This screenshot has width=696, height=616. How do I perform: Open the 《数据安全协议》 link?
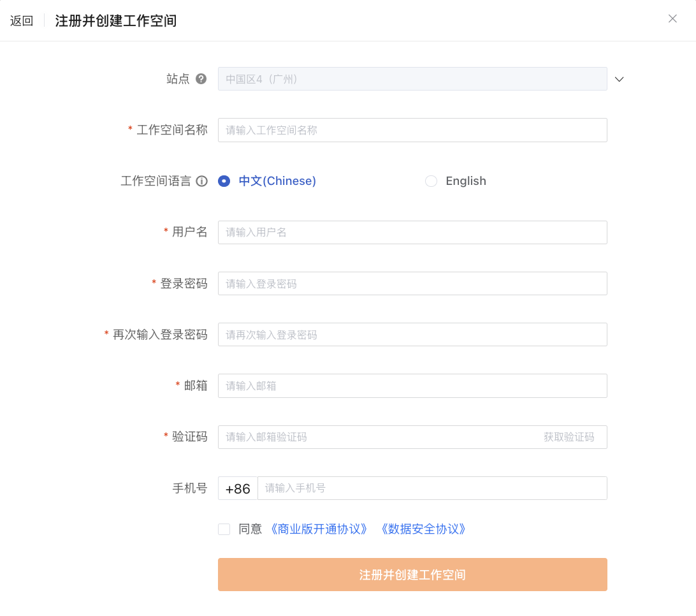click(423, 529)
